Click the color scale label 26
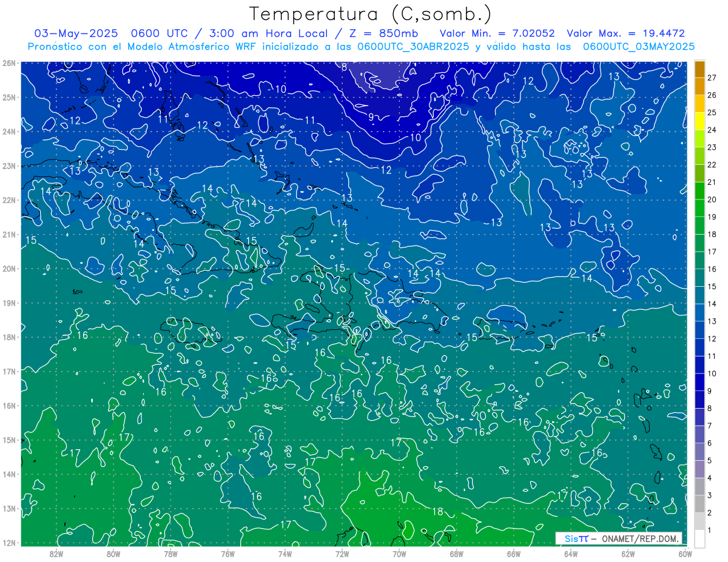The height and width of the screenshot is (562, 728). pyautogui.click(x=712, y=95)
